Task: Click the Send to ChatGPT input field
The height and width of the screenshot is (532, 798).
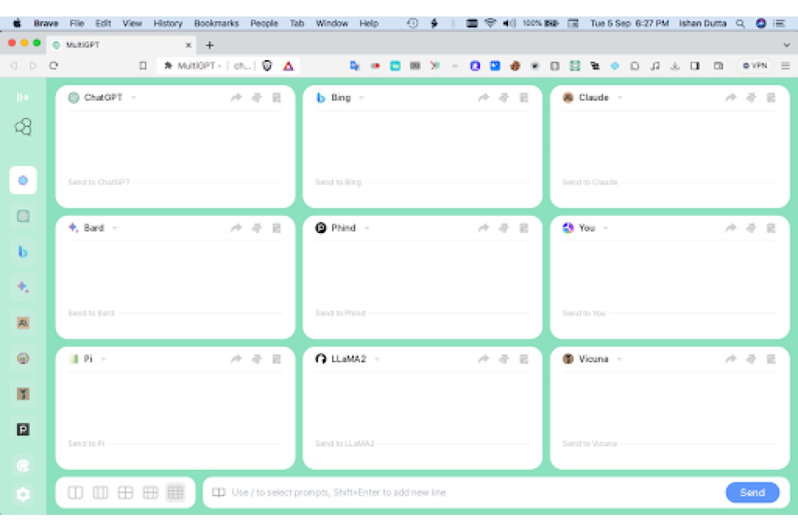Action: tap(175, 182)
